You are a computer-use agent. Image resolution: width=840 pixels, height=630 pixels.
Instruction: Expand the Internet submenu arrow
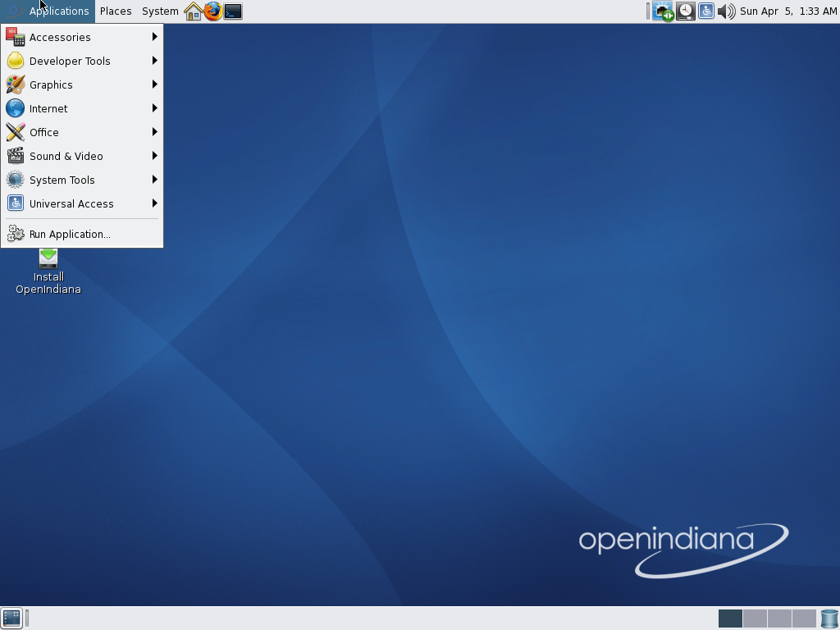tap(154, 108)
